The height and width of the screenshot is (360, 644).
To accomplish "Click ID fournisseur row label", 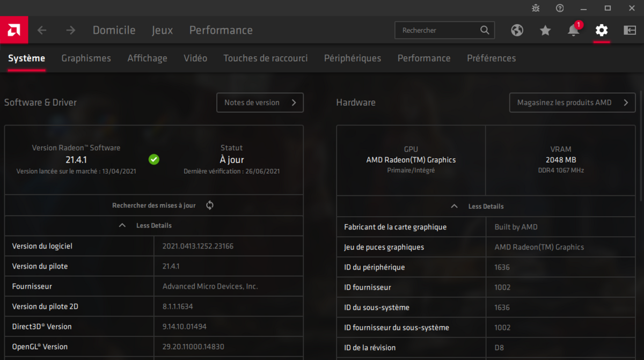I will 368,288.
